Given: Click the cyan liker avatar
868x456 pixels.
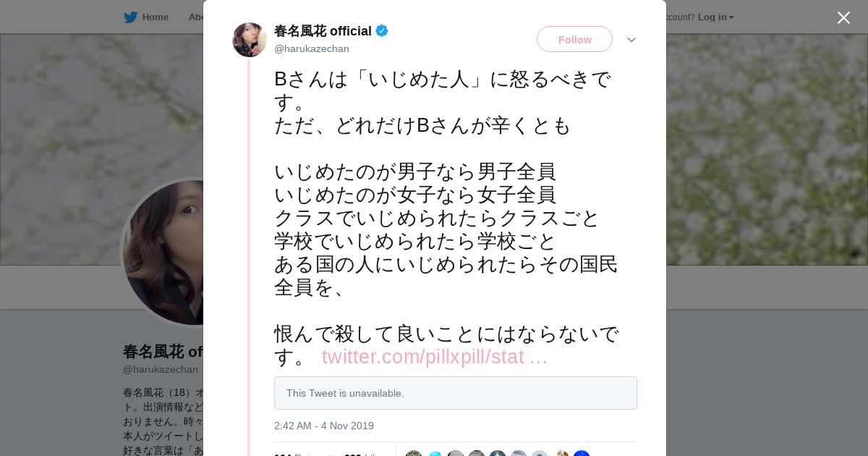Looking at the screenshot, I should [435, 453].
